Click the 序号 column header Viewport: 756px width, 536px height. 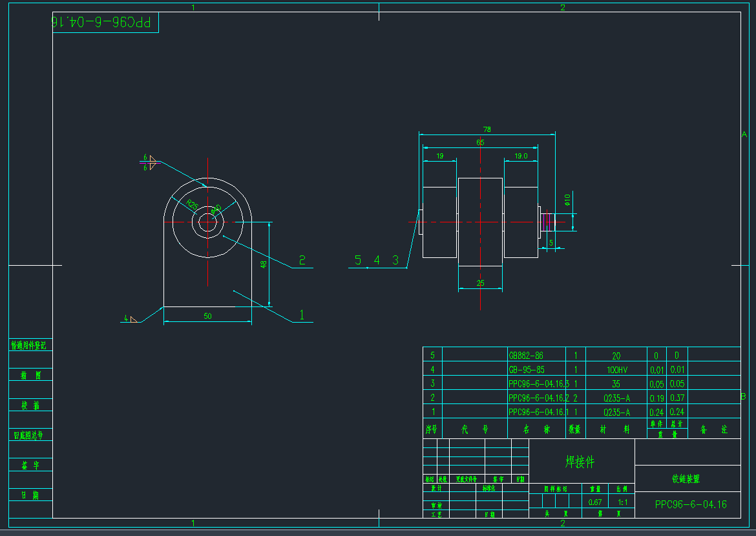tap(431, 429)
